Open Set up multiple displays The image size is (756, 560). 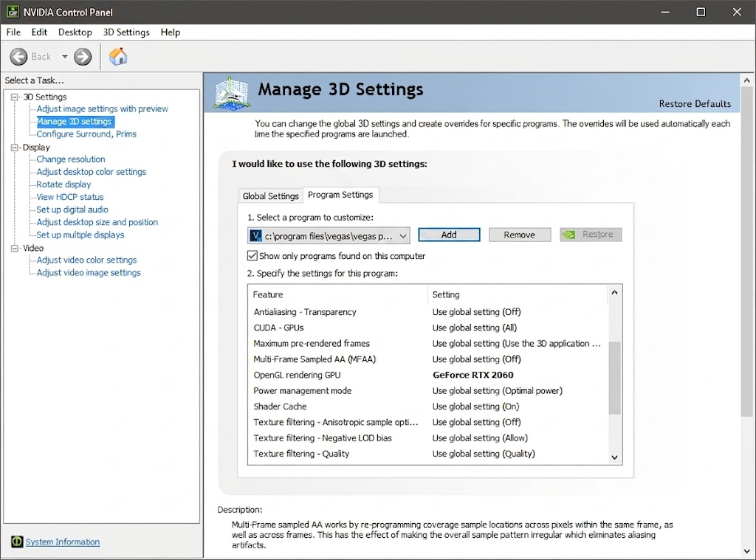click(80, 235)
